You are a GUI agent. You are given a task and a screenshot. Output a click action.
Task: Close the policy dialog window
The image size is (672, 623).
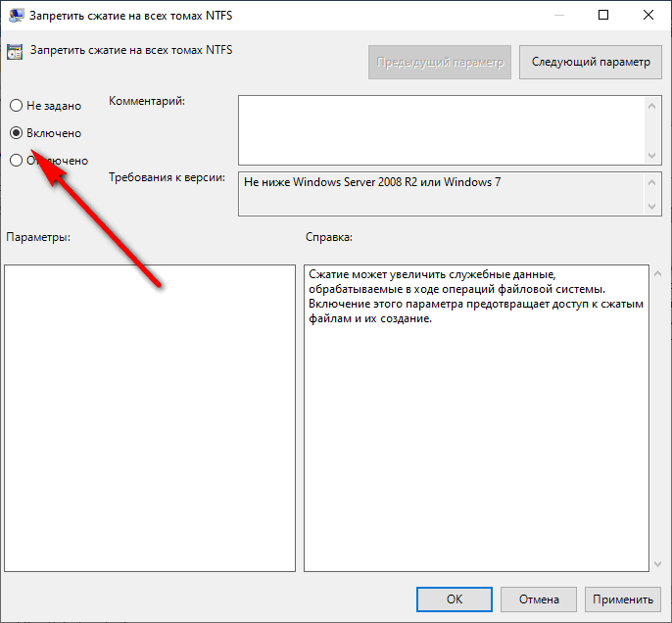648,15
